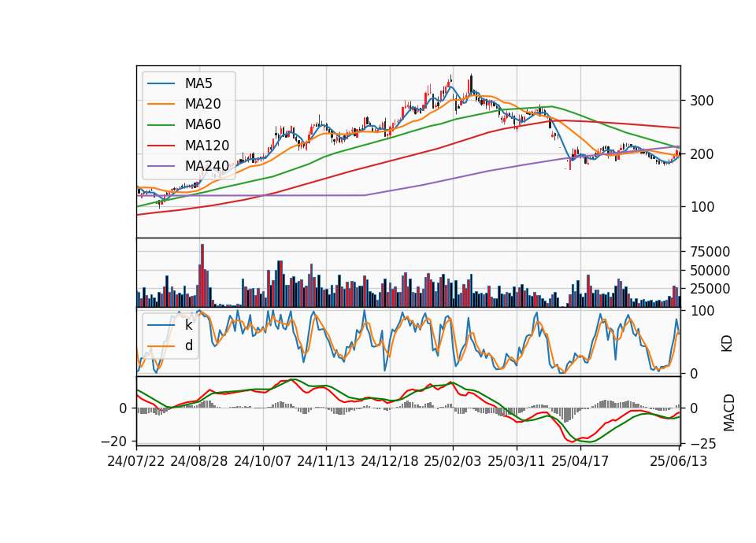Click the 24/07/22 date axis label
Viewport: 756px width, 543px height.
coord(136,461)
